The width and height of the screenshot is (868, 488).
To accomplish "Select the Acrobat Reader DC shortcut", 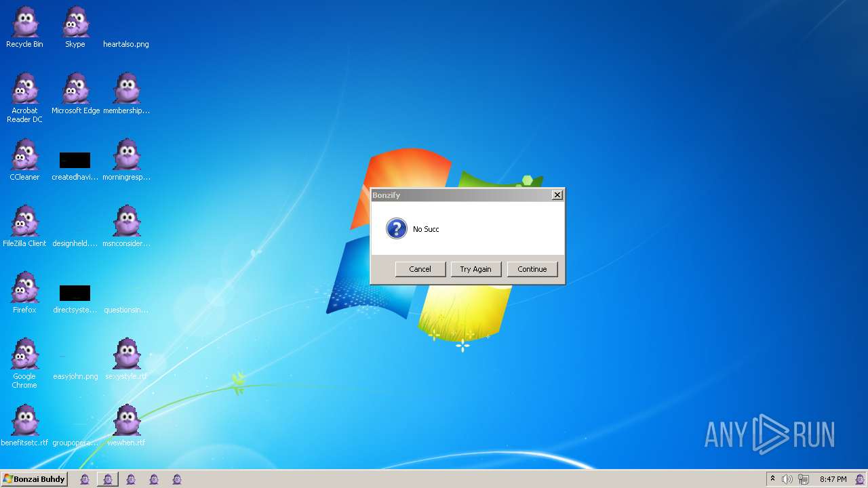I will [24, 98].
